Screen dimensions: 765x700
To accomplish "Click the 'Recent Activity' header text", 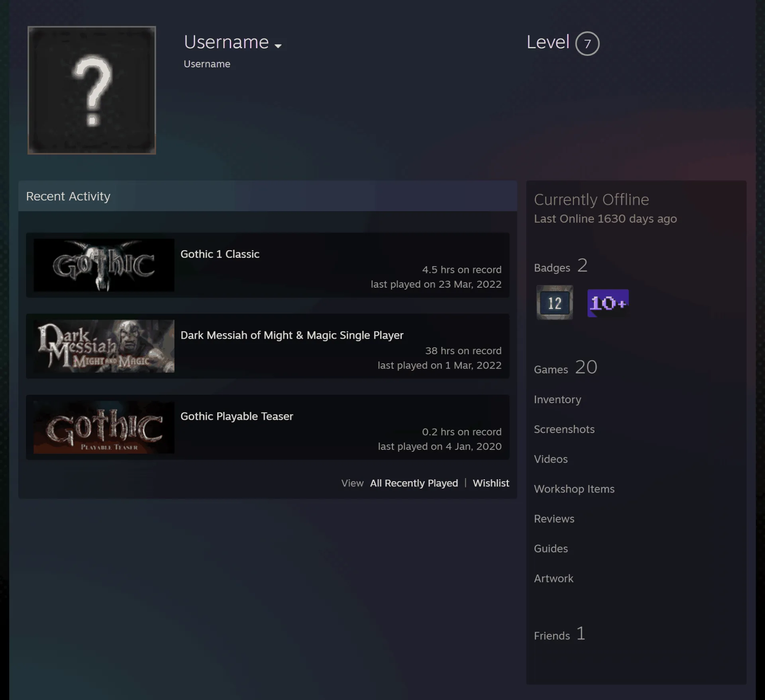I will (68, 196).
